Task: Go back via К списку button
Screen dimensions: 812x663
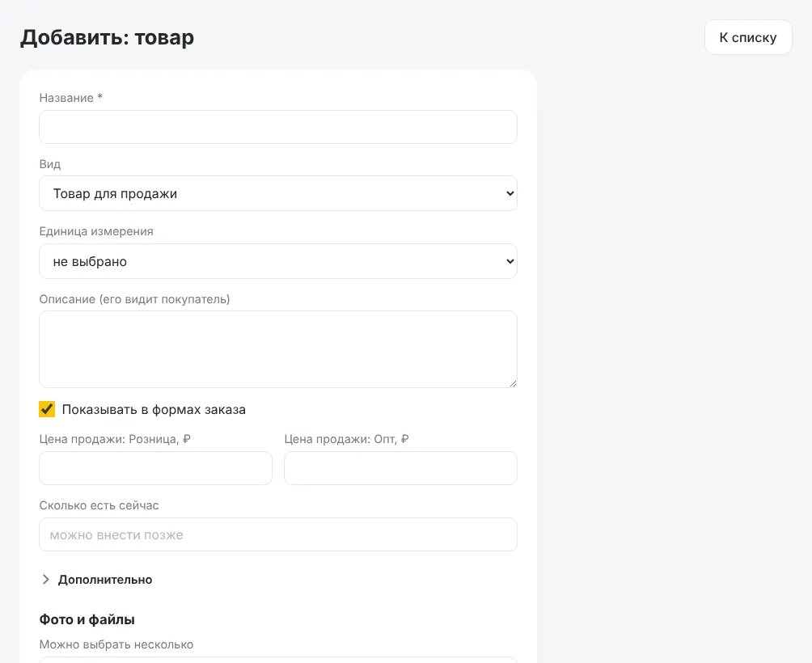Action: 748,37
